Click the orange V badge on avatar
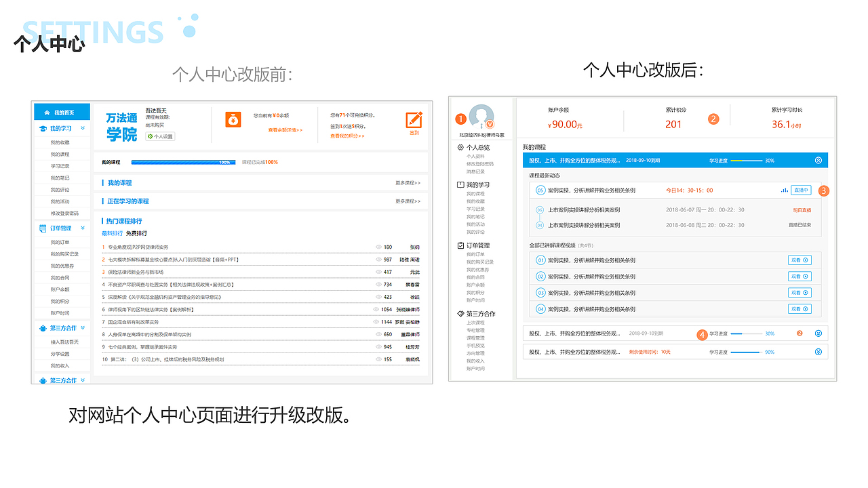Image resolution: width=868 pixels, height=488 pixels. [490, 125]
